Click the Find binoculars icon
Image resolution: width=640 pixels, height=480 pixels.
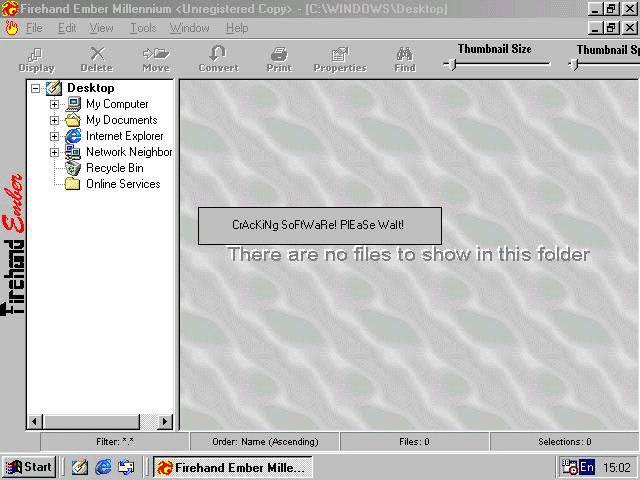click(x=405, y=59)
